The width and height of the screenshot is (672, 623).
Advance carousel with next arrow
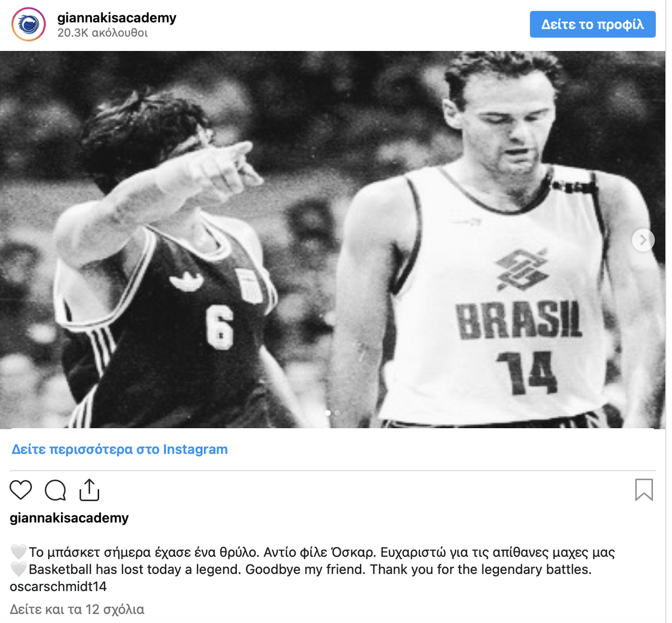(x=643, y=240)
